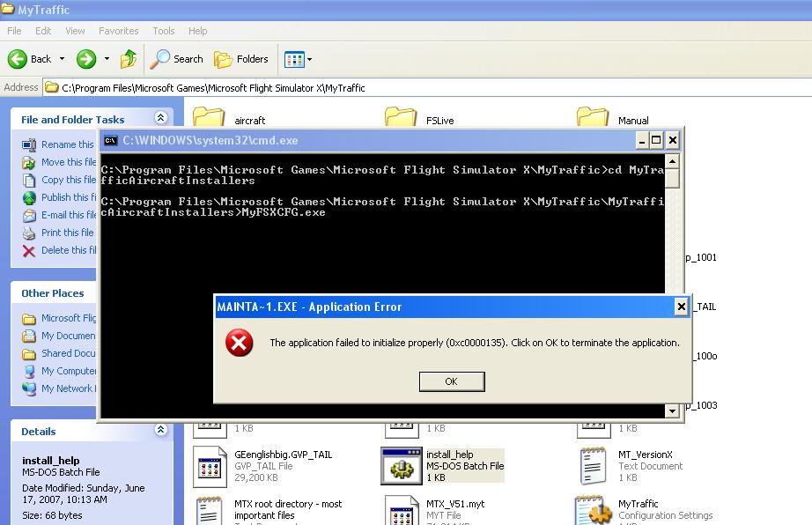
Task: Open the Search pane
Action: point(177,59)
